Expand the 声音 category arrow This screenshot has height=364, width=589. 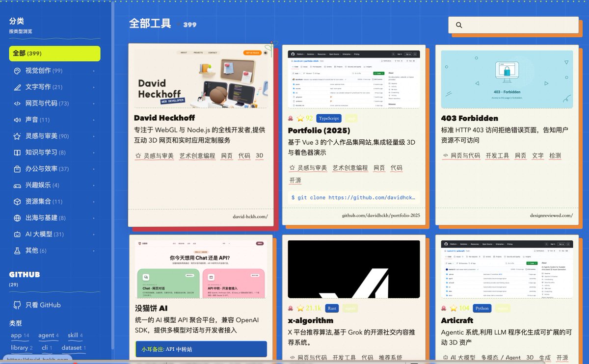point(94,120)
